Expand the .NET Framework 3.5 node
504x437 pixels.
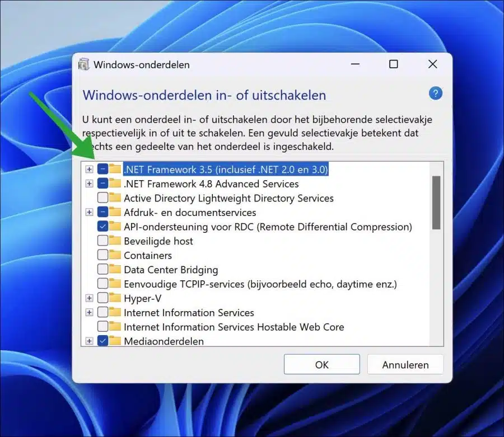[89, 169]
